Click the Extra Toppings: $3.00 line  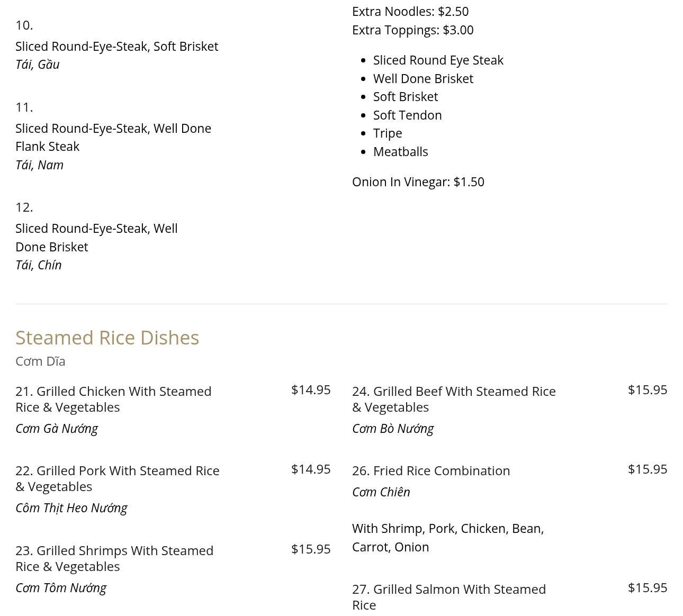point(412,30)
